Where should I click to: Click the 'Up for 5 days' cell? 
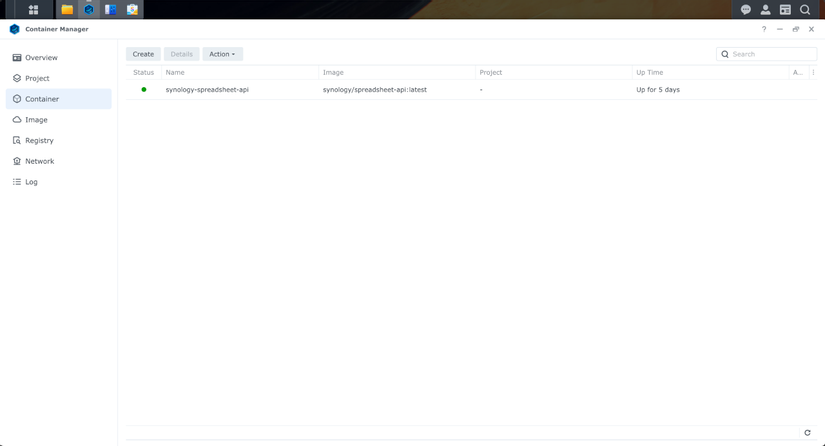pyautogui.click(x=658, y=90)
